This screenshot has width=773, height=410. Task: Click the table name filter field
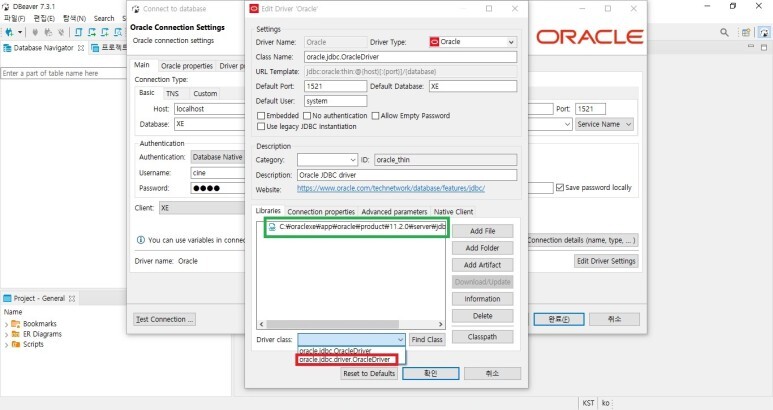coord(63,73)
